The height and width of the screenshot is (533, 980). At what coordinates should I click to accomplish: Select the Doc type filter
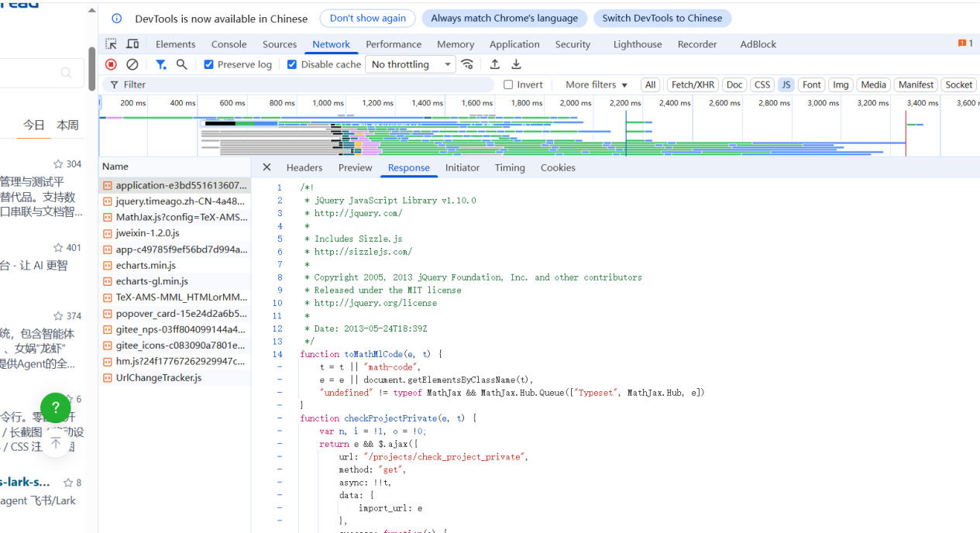pyautogui.click(x=734, y=84)
